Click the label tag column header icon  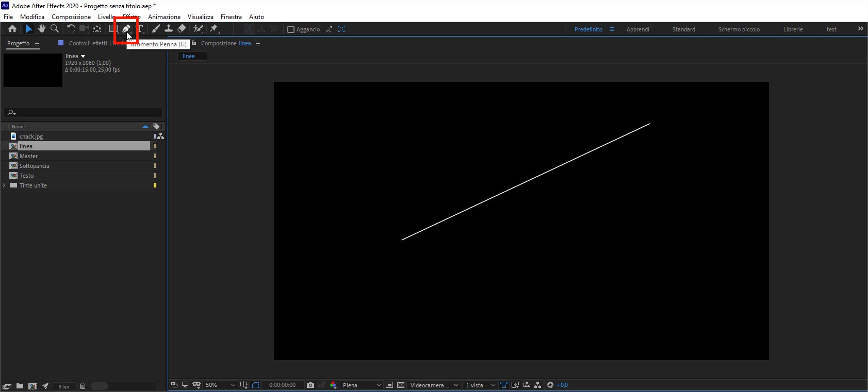(156, 126)
